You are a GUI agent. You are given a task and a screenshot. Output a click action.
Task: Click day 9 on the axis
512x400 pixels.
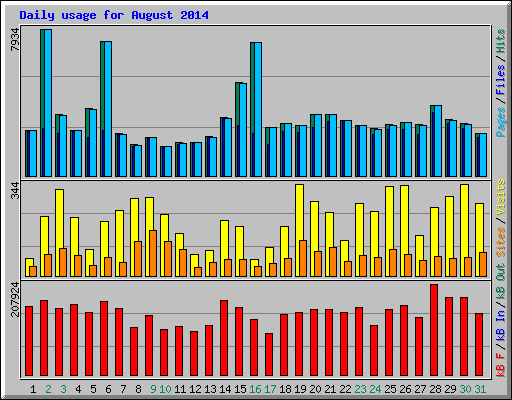click(153, 389)
